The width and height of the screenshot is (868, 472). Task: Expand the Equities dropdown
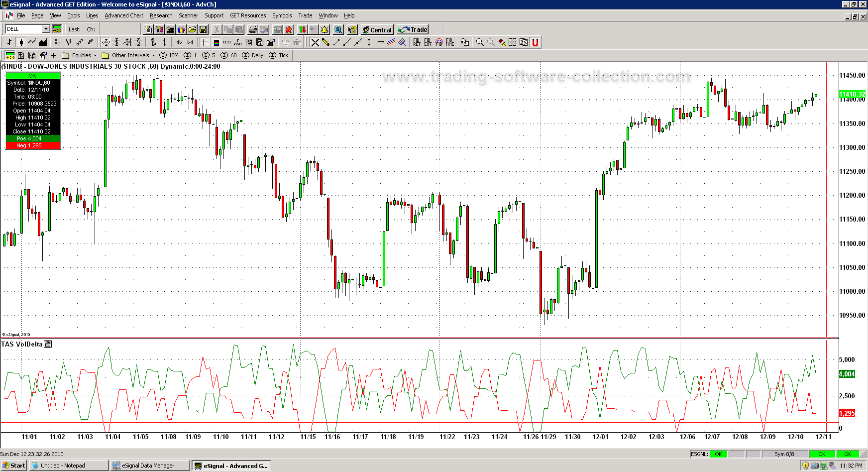point(95,55)
